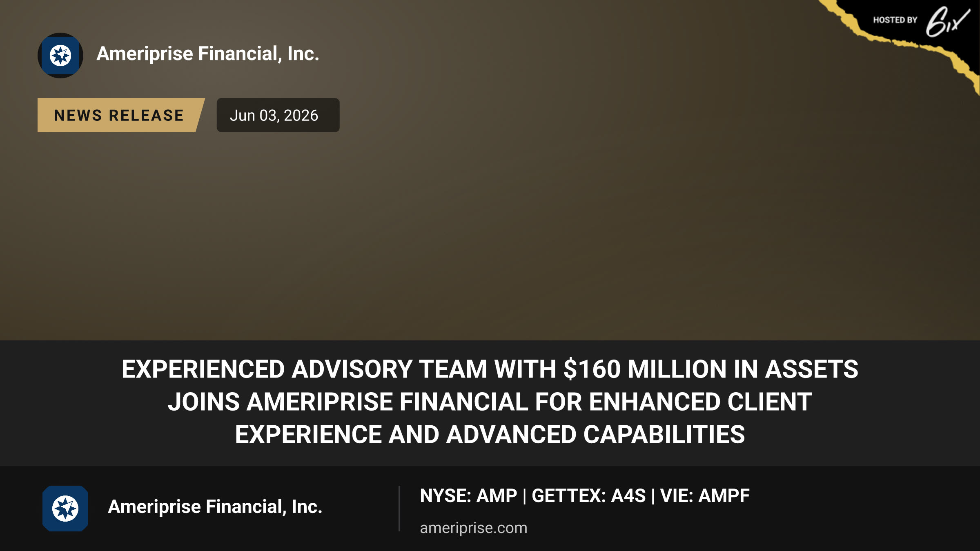The height and width of the screenshot is (551, 980).
Task: Click the VIE: AMPF ticker
Action: click(705, 496)
